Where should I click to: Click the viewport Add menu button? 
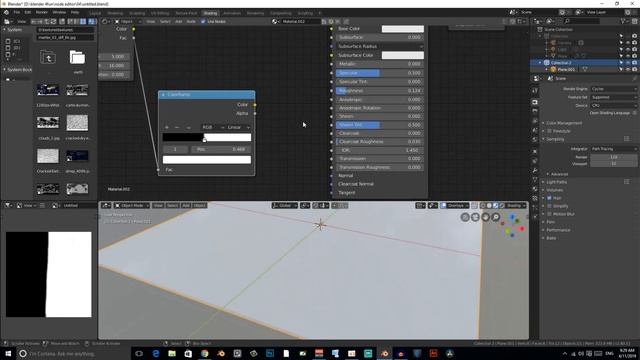186,205
